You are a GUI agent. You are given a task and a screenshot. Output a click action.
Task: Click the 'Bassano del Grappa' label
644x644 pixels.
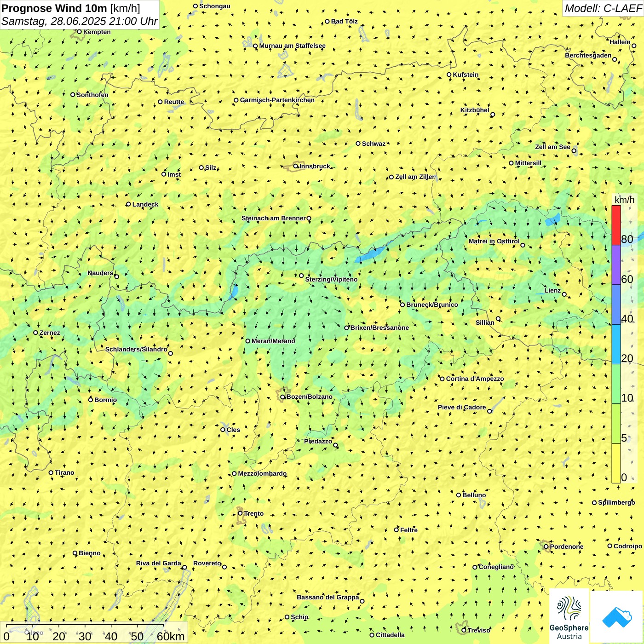pyautogui.click(x=328, y=597)
